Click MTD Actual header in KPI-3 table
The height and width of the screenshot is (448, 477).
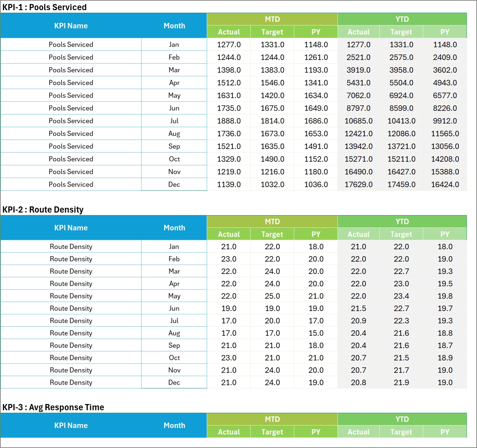(229, 432)
